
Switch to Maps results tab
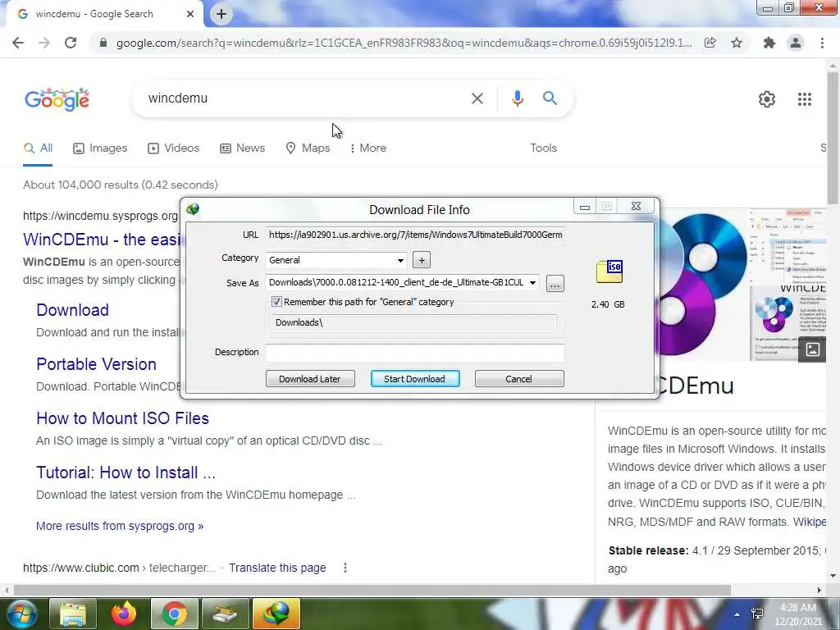[x=308, y=148]
